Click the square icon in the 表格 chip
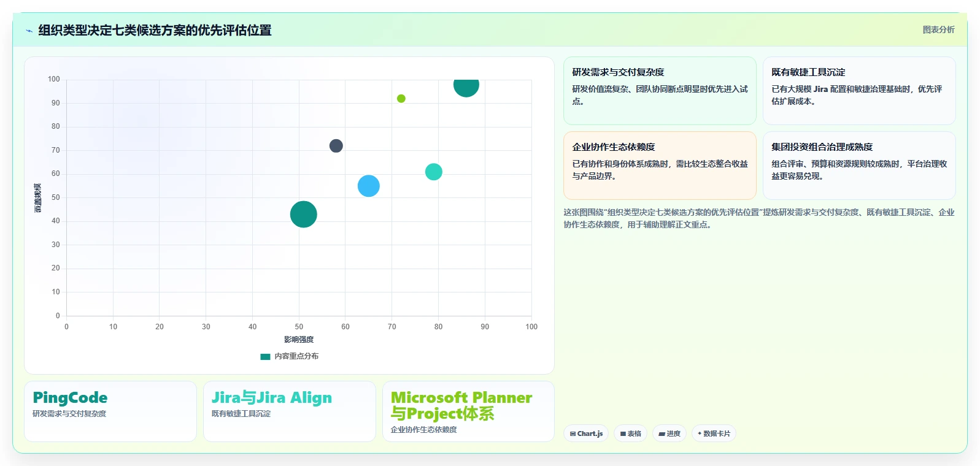This screenshot has height=466, width=980. tap(623, 434)
